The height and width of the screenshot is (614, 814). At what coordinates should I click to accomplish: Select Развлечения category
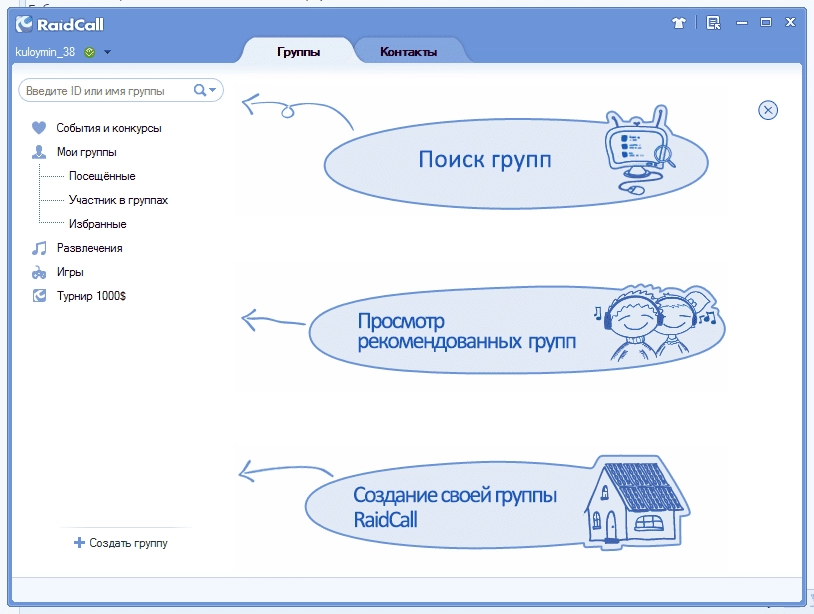(x=90, y=248)
